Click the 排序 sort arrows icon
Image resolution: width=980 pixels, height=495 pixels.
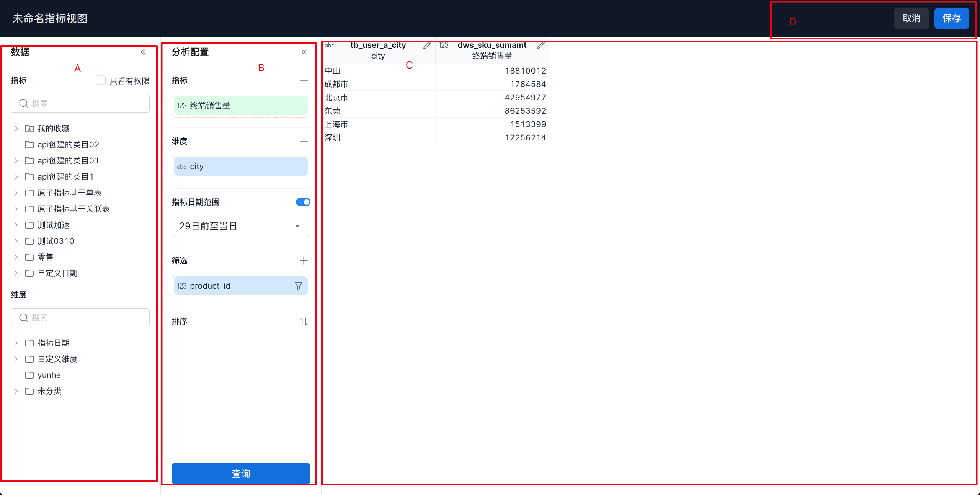[304, 322]
